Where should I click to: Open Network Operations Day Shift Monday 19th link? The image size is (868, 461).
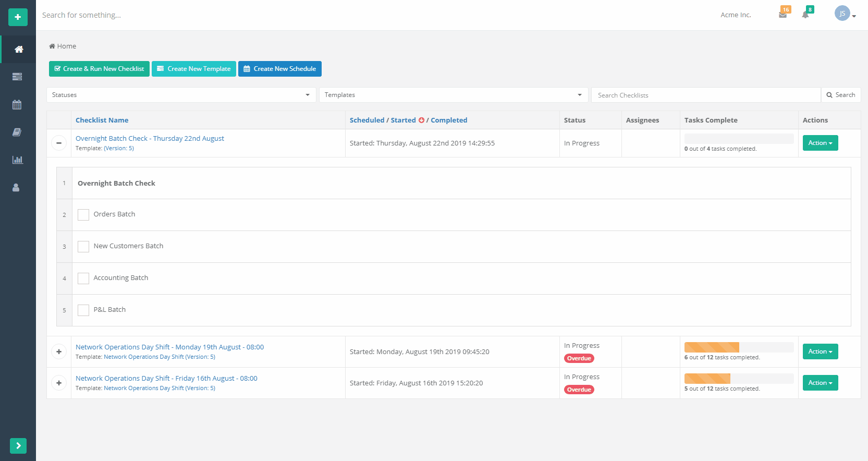pos(169,347)
